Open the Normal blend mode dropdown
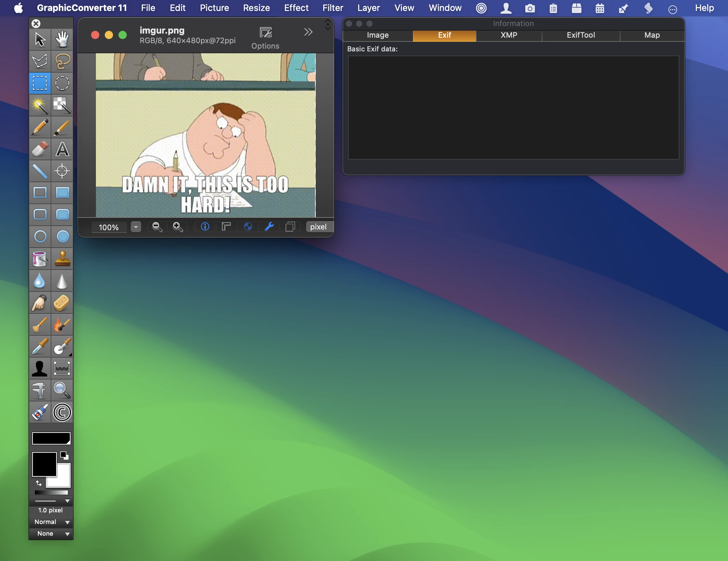 [51, 522]
